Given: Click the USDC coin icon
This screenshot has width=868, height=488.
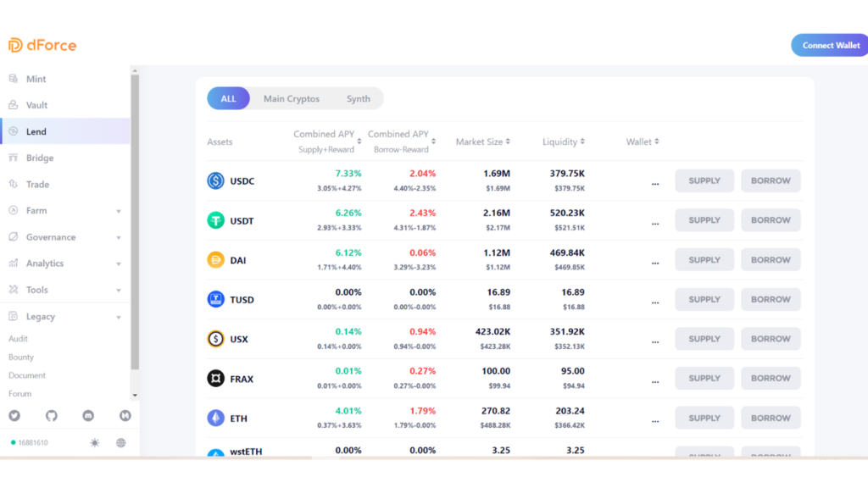Looking at the screenshot, I should point(216,181).
